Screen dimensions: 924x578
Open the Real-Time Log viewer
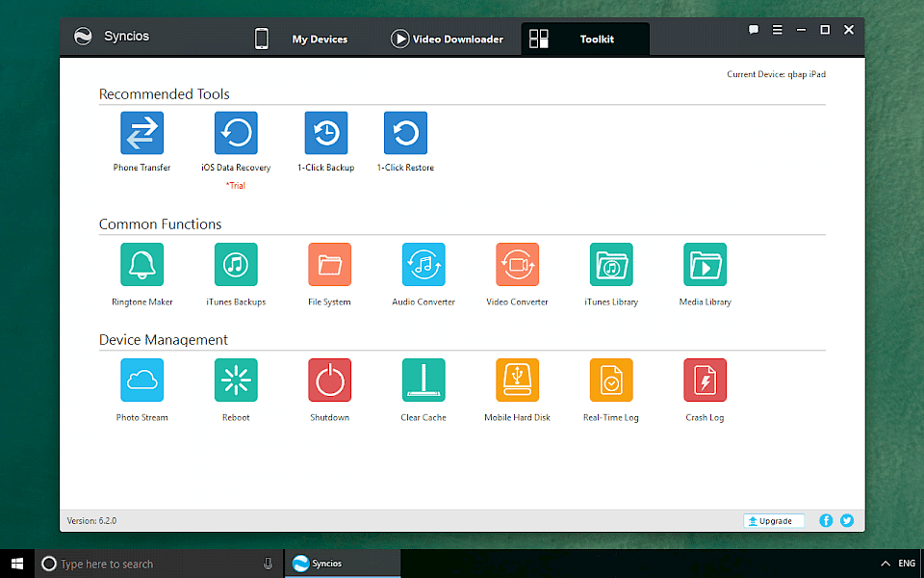coord(611,380)
